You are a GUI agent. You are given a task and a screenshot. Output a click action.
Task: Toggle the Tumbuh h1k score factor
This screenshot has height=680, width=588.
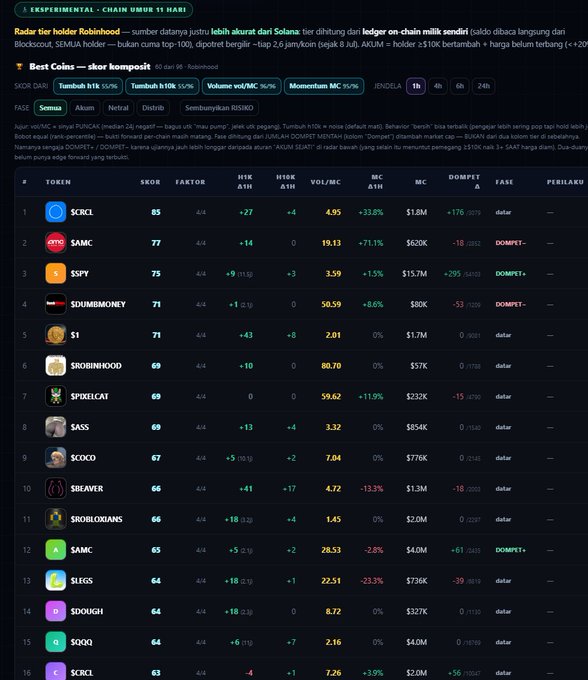pos(88,86)
